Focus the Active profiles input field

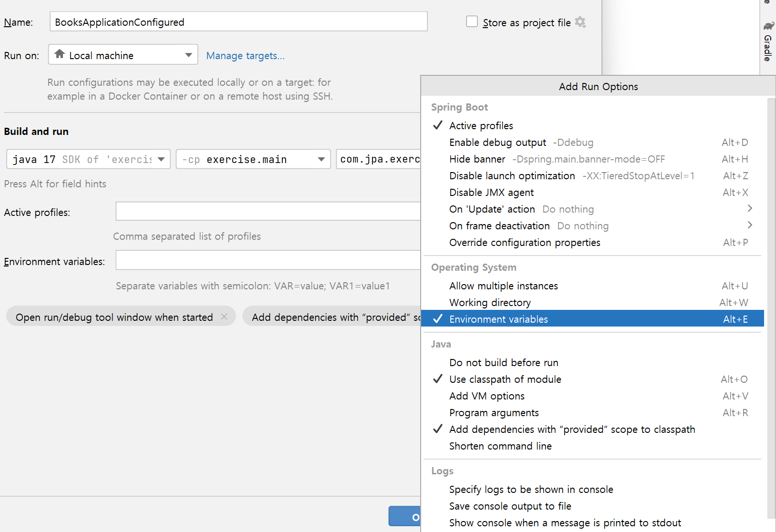click(x=268, y=211)
